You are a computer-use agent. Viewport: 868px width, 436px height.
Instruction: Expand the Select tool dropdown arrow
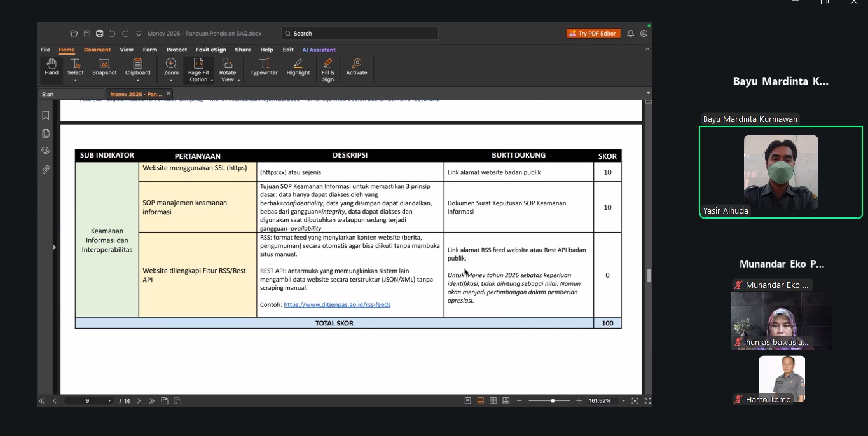tap(76, 80)
